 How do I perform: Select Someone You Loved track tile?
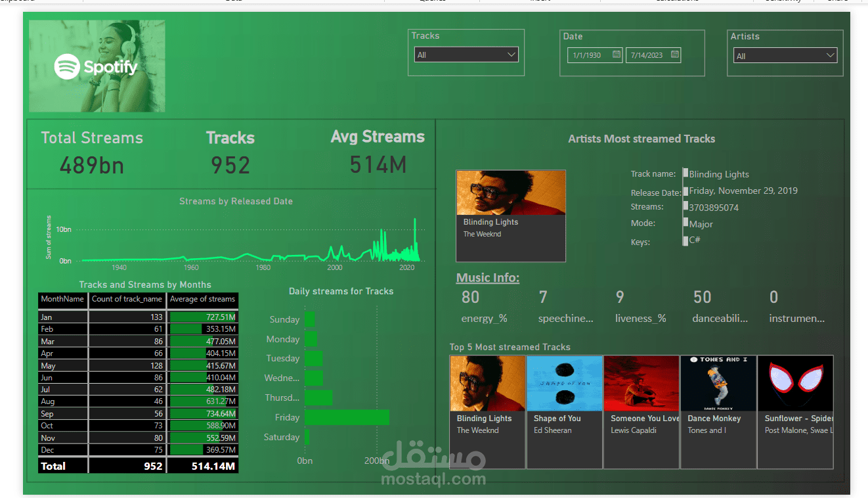click(x=641, y=411)
